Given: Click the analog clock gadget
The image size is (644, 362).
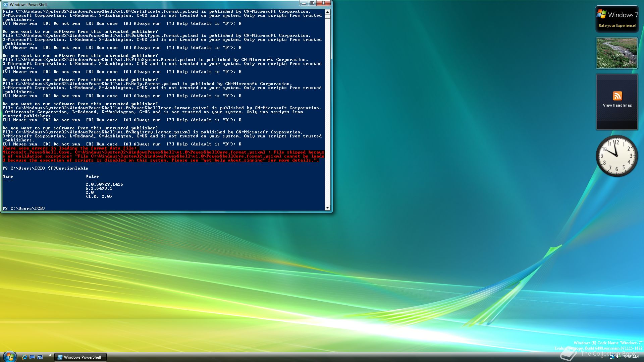Looking at the screenshot, I should click(x=616, y=156).
